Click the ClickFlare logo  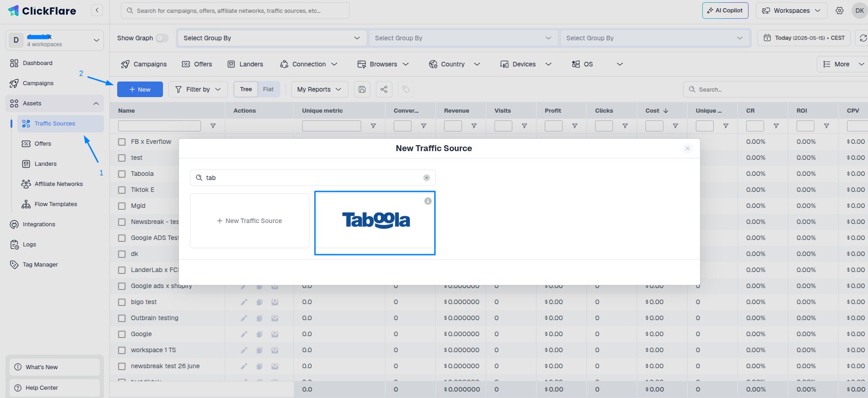click(42, 11)
